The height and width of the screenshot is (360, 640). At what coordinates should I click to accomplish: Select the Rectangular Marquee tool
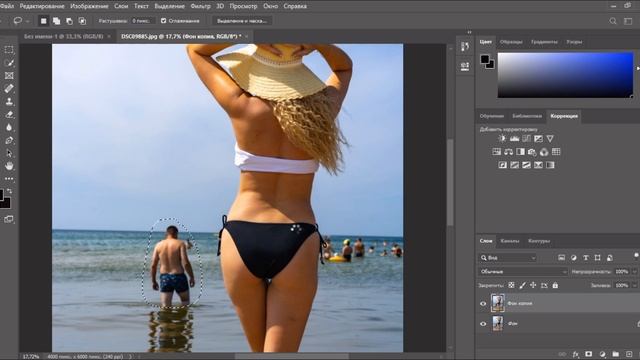[x=9, y=50]
